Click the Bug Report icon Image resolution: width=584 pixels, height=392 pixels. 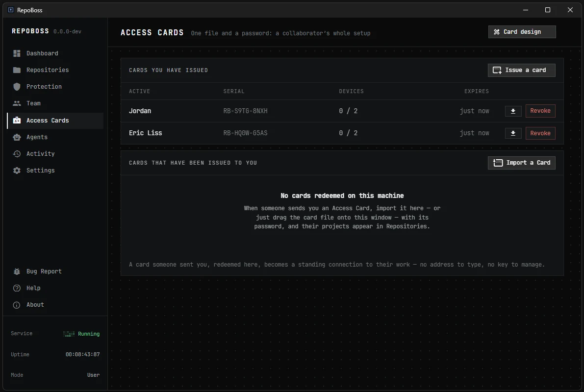[17, 271]
